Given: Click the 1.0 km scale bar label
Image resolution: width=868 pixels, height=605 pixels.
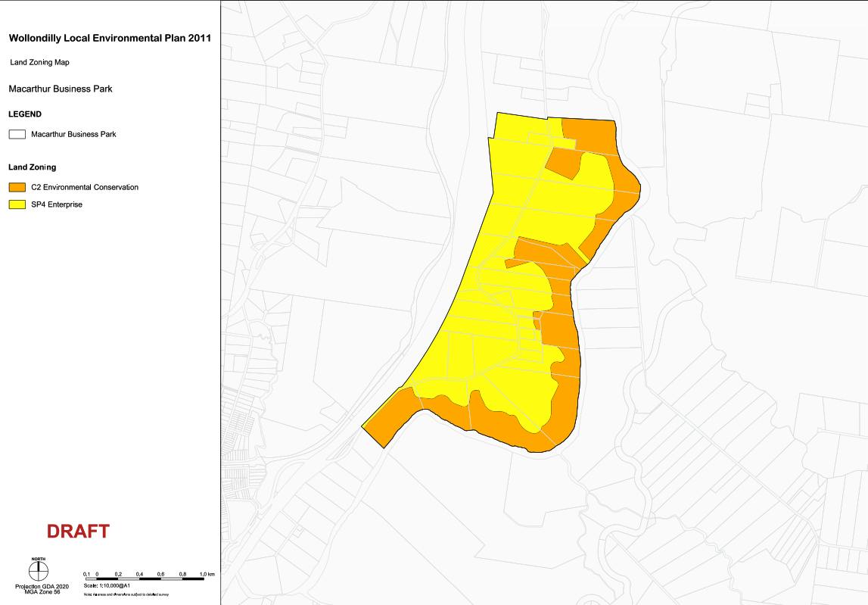Looking at the screenshot, I should click(207, 574).
